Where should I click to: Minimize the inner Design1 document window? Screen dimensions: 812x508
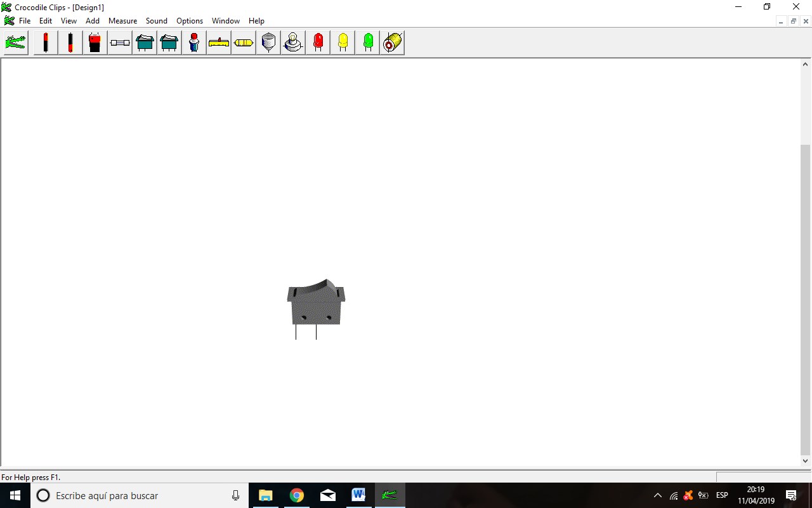(782, 21)
